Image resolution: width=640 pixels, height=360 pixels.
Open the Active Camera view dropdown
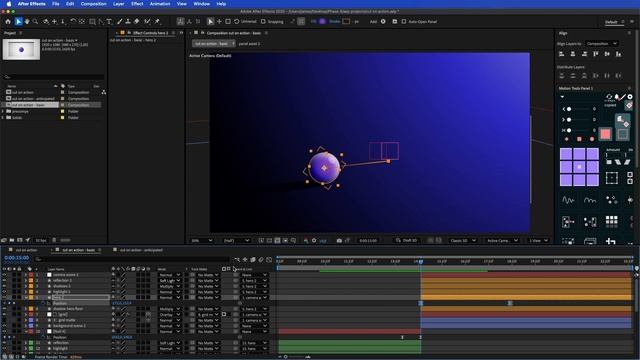pyautogui.click(x=502, y=240)
